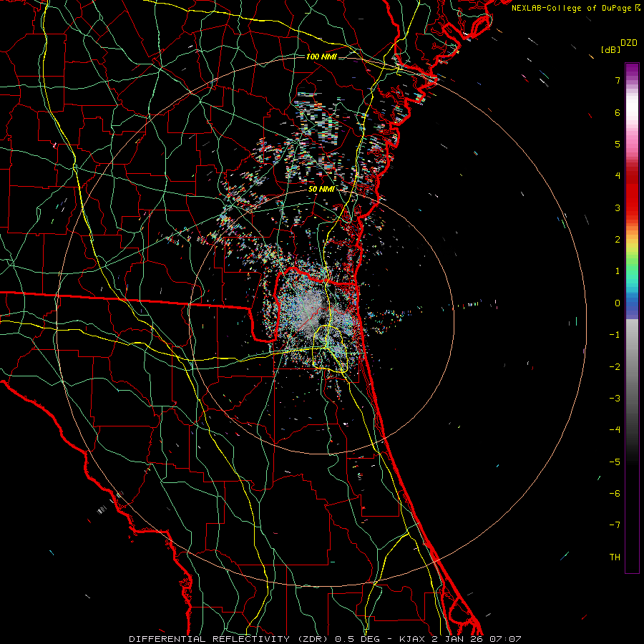Image resolution: width=644 pixels, height=644 pixels.
Task: Click the 2 value on the color scale
Action: point(618,240)
